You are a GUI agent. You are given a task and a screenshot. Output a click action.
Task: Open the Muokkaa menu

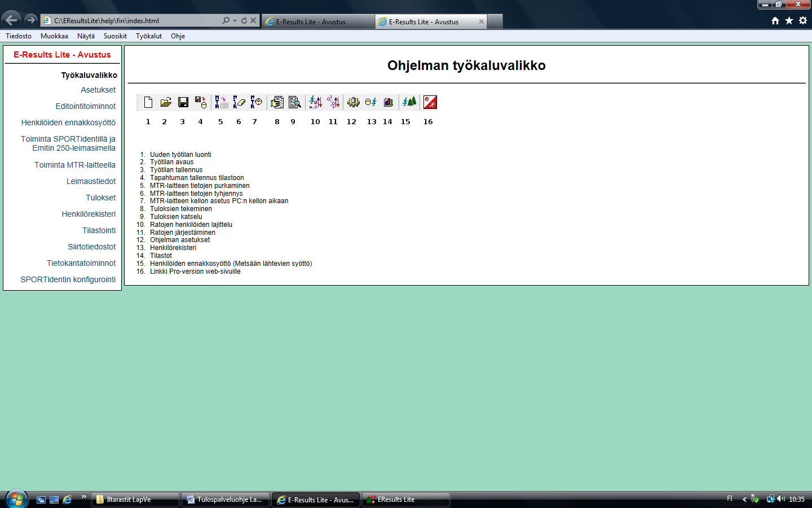[54, 36]
